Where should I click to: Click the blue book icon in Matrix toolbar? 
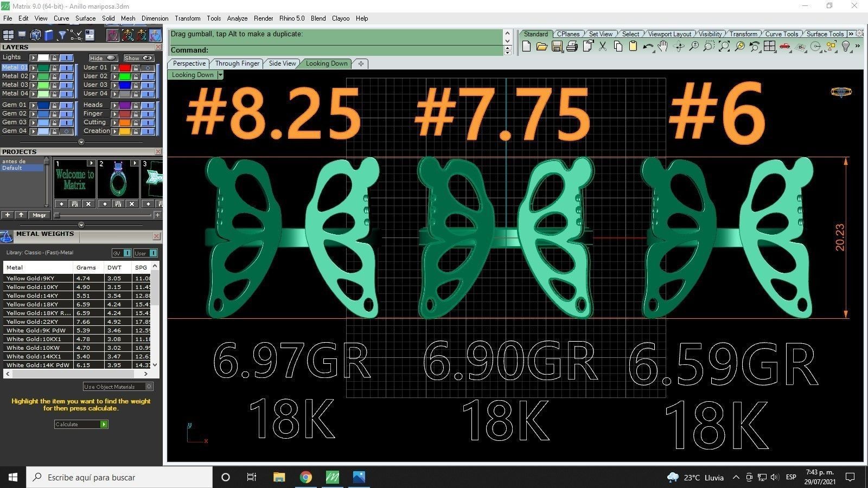49,35
